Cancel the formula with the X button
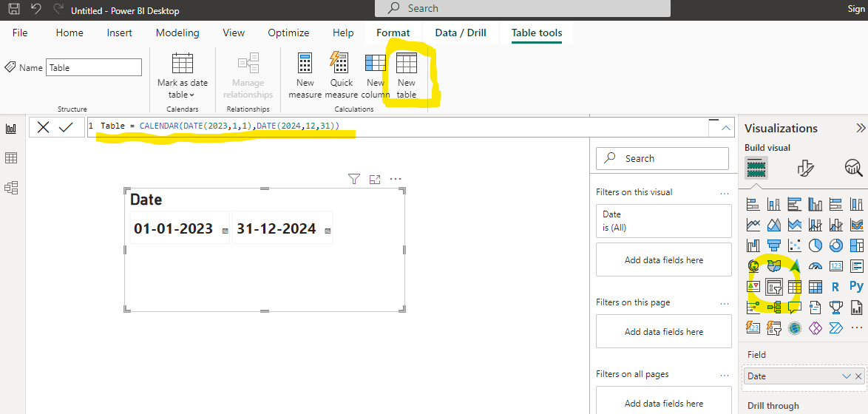Viewport: 868px width, 414px height. click(43, 128)
